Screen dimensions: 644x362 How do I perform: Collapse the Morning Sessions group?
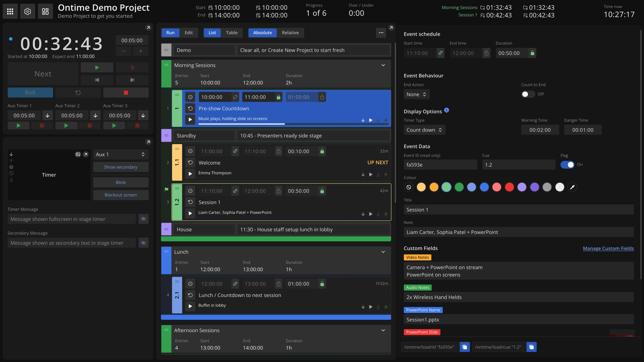[x=383, y=65]
